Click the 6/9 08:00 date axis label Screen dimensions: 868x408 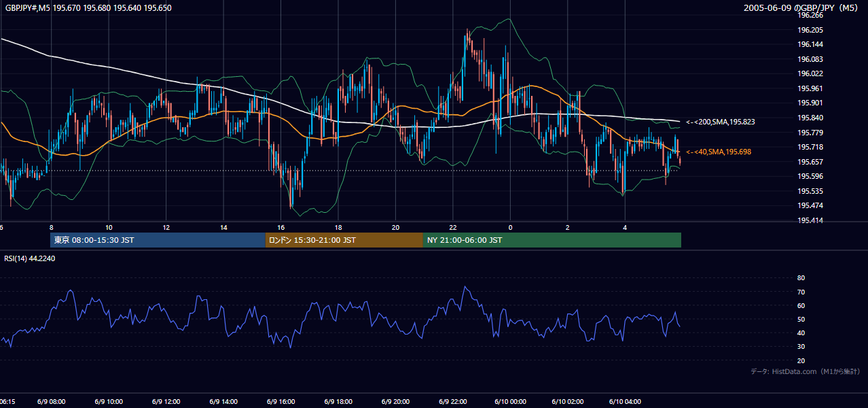pyautogui.click(x=51, y=401)
